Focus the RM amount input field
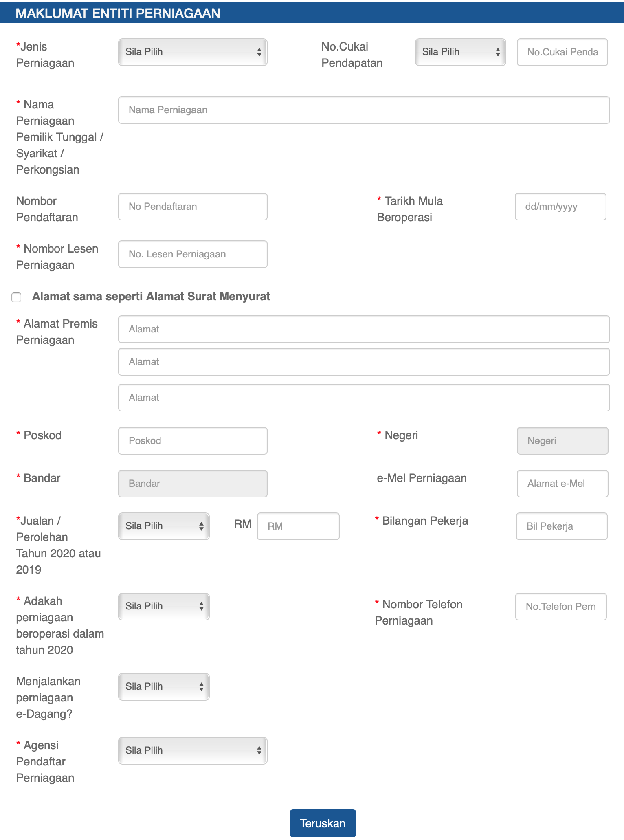Screen dimensions: 624x840 coord(298,526)
